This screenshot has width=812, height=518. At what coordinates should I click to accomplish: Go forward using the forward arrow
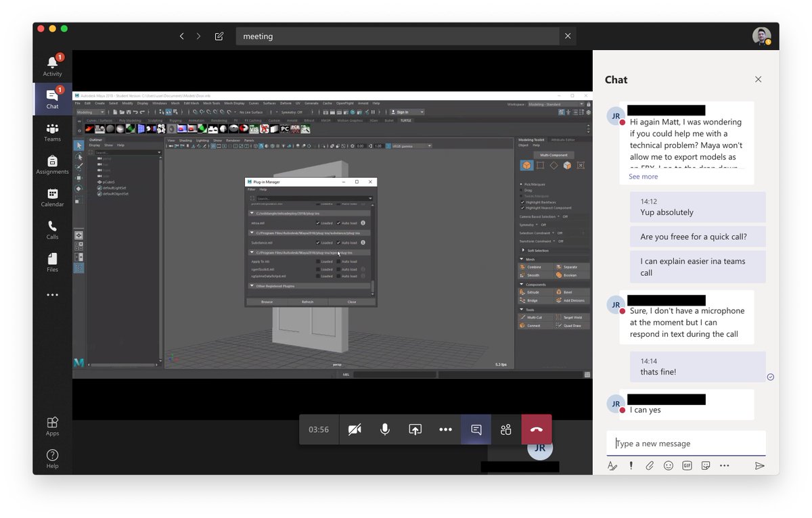point(198,37)
